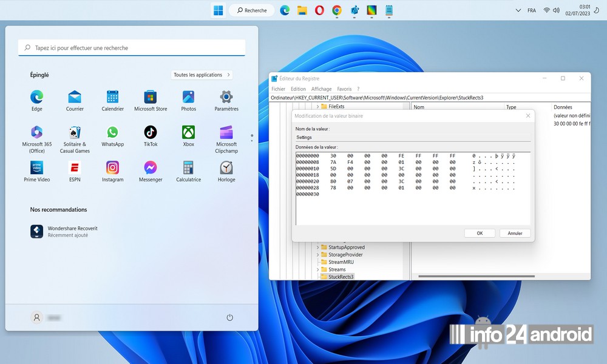Expand the FileExts registry key
Image resolution: width=607 pixels, height=364 pixels.
[x=318, y=107]
